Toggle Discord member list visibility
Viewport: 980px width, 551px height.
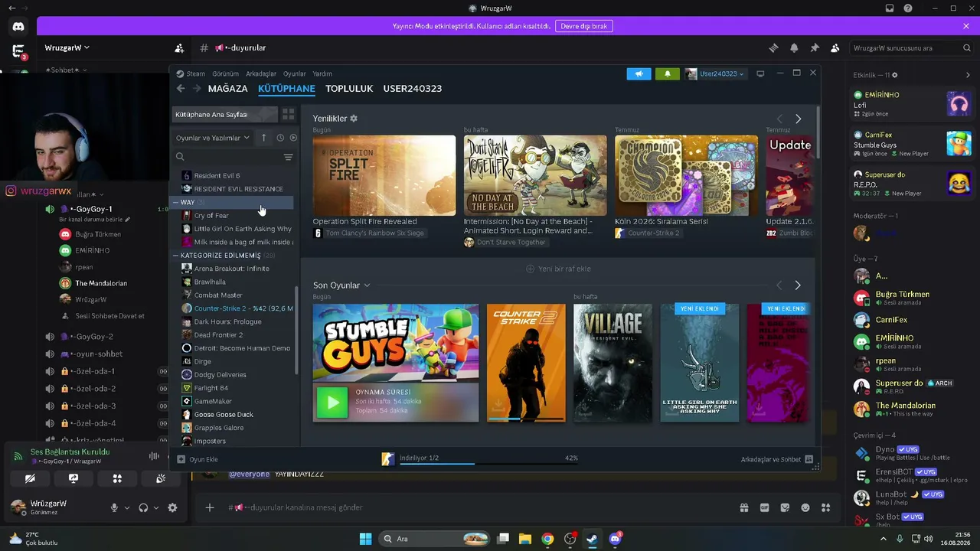click(x=835, y=47)
